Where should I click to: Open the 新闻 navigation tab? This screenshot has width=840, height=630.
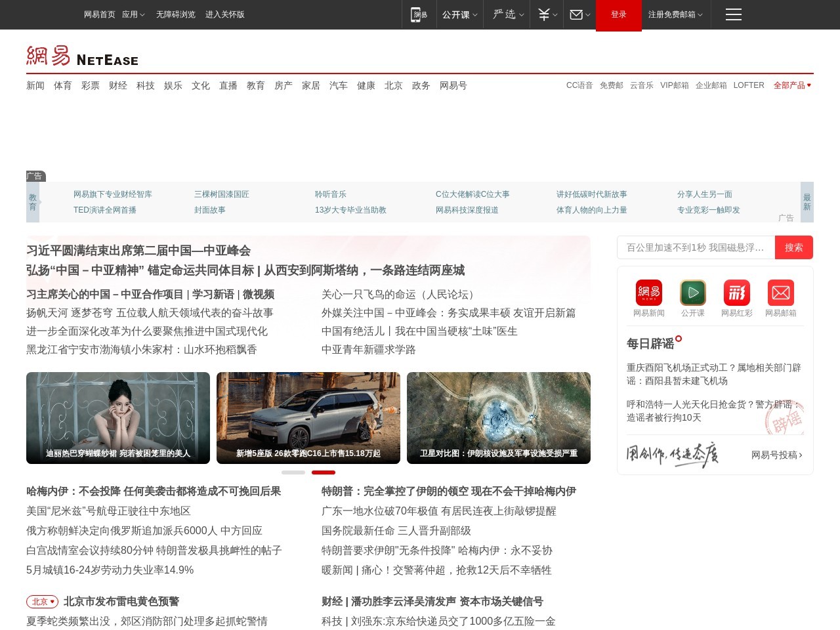pyautogui.click(x=35, y=85)
